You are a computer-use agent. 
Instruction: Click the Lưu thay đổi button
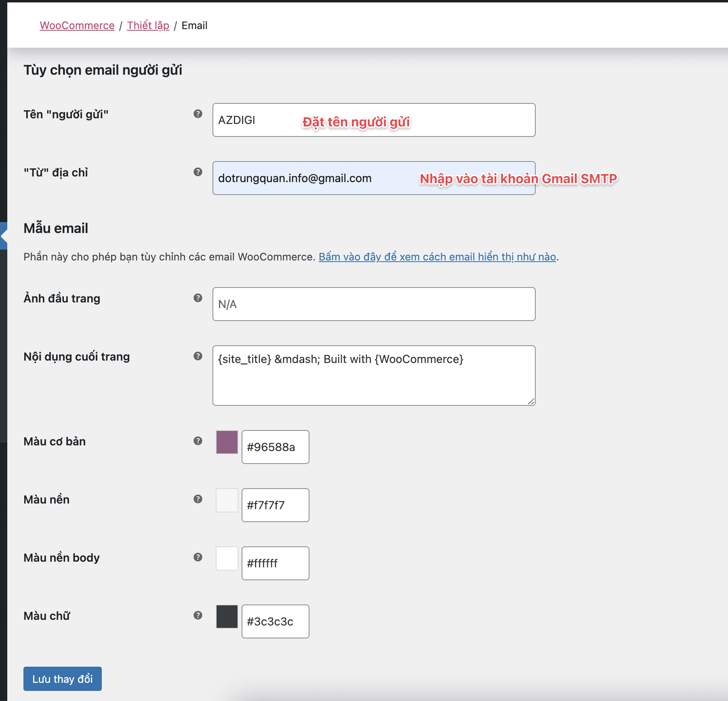coord(62,679)
